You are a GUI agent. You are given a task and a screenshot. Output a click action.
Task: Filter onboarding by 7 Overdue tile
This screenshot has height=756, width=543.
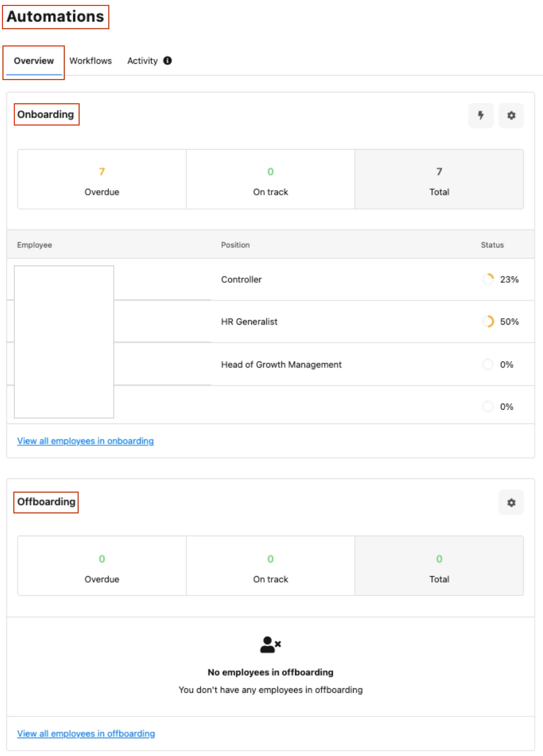(x=102, y=179)
